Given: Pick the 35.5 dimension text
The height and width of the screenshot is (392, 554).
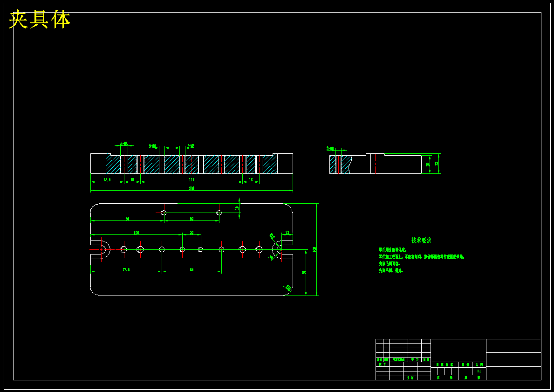Looking at the screenshot, I should (x=107, y=179).
